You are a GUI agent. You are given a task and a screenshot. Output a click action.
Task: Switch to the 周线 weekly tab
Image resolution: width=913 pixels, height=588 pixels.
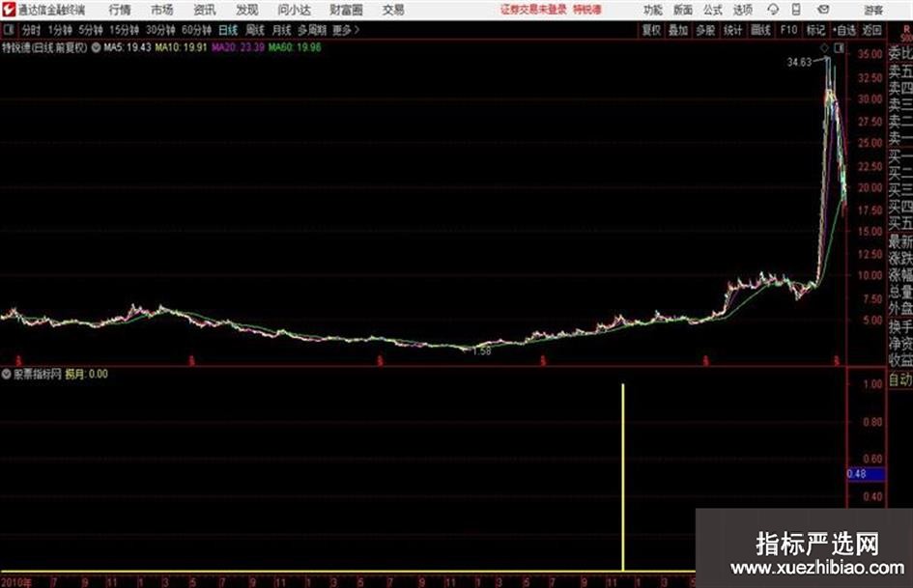tap(255, 30)
